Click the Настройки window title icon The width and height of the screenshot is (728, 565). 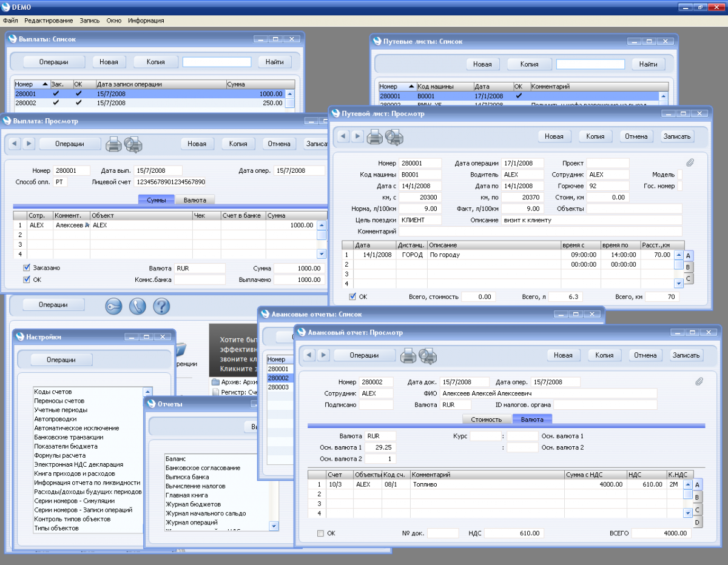click(19, 336)
